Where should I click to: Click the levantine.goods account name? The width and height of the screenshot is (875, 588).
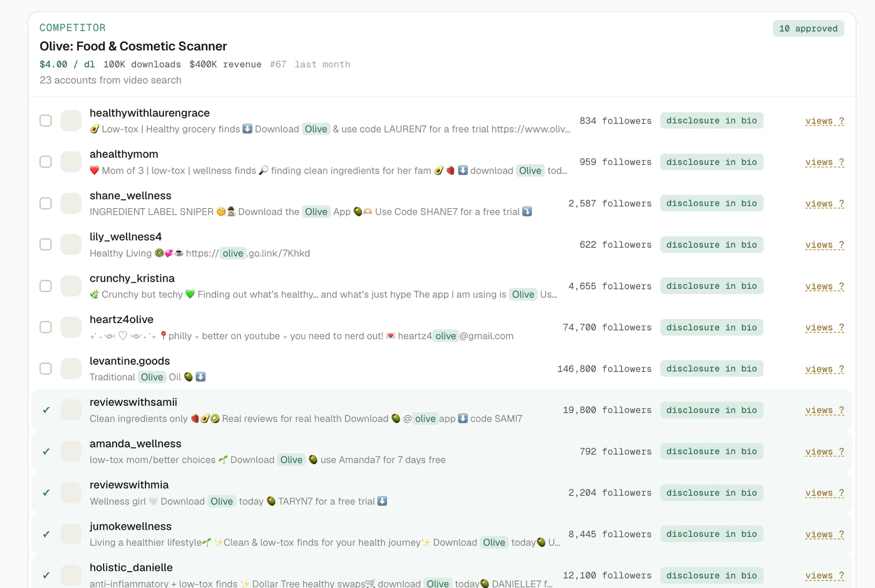pos(129,361)
